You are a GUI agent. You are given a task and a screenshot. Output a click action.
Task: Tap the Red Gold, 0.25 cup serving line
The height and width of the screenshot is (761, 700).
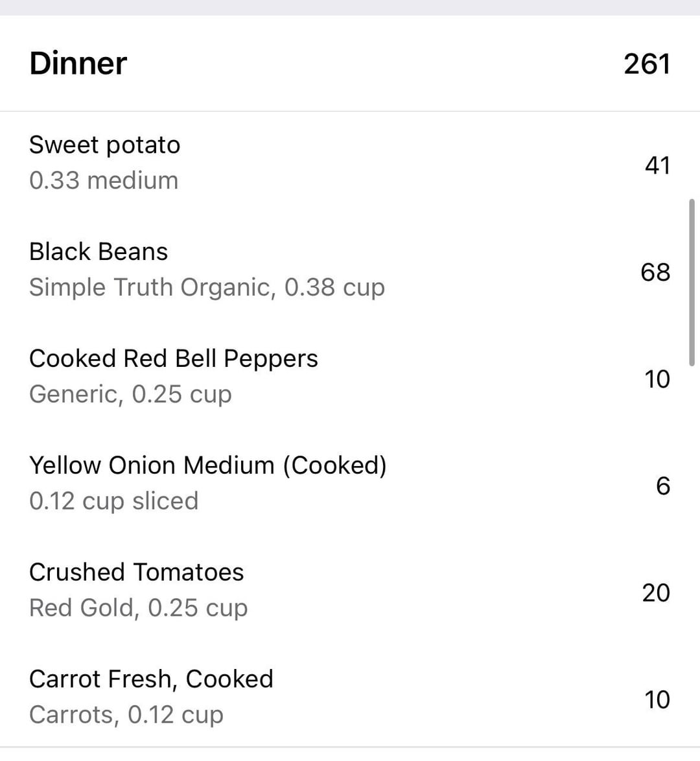[x=139, y=608]
